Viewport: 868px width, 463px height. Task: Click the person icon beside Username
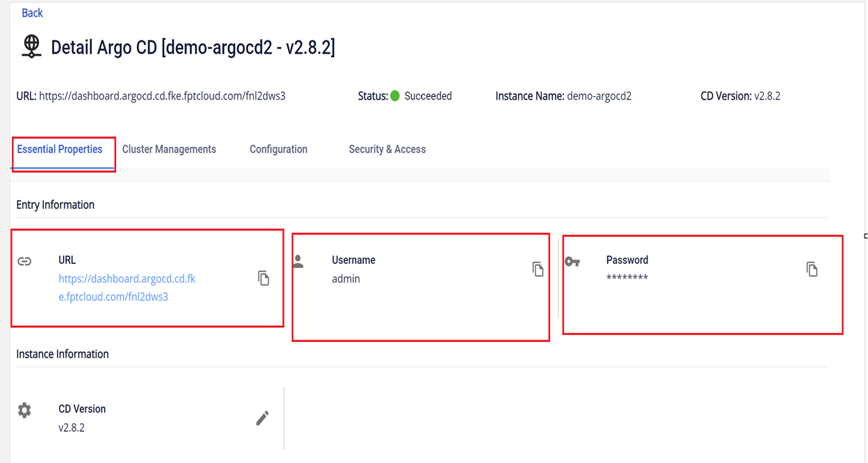(298, 262)
